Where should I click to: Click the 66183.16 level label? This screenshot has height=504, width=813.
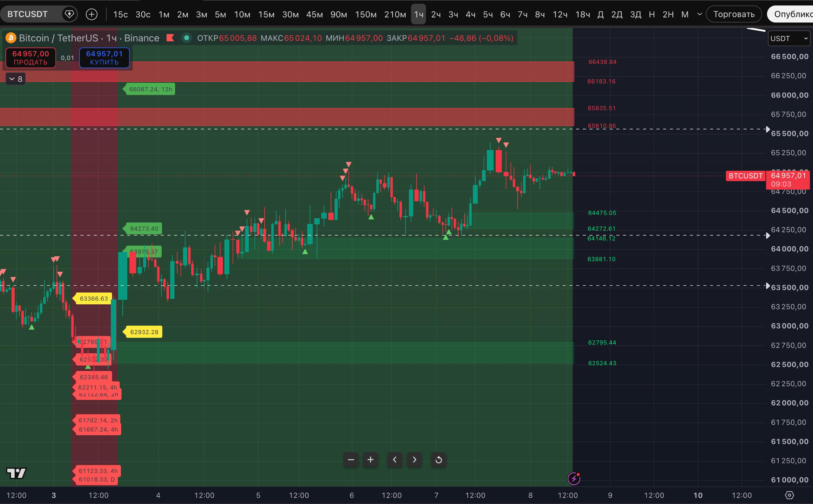point(601,81)
